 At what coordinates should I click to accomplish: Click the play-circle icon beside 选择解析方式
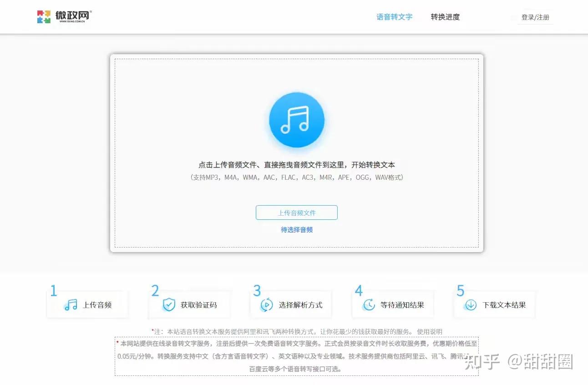point(267,305)
